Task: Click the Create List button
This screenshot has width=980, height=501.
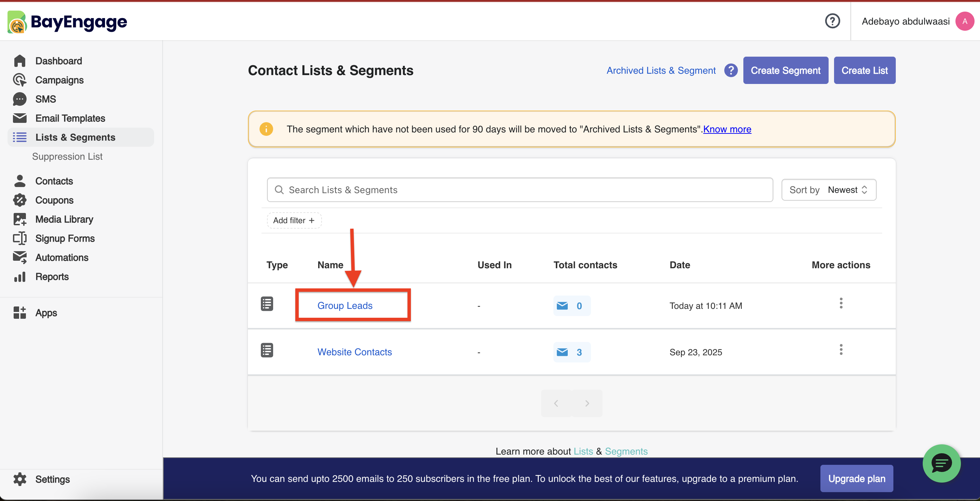Action: 864,70
